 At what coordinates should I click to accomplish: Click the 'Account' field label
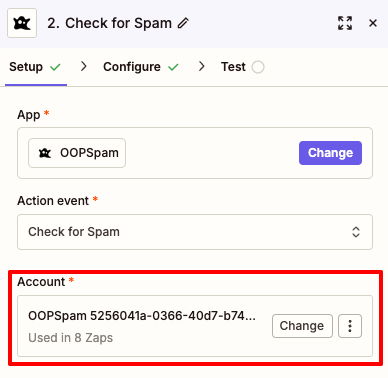click(41, 282)
